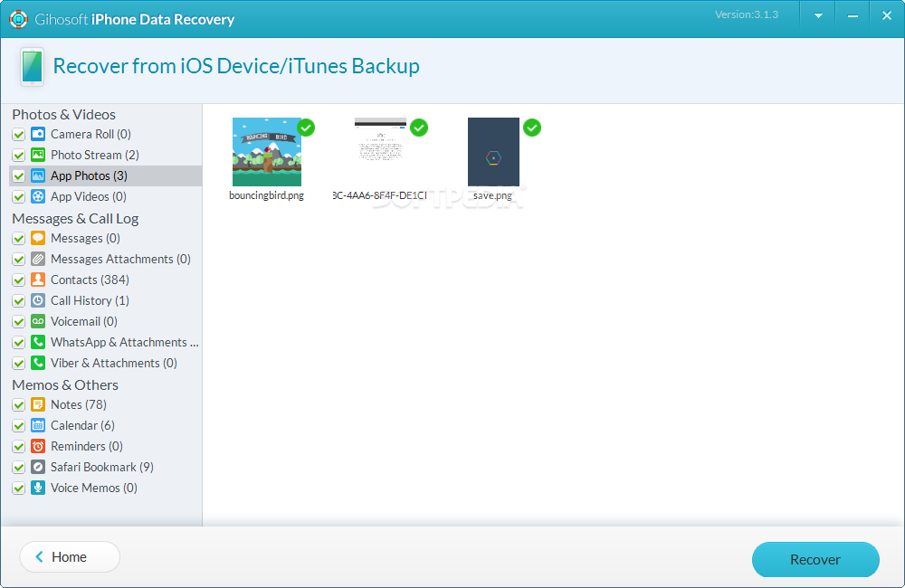Toggle the WhatsApp & Attachments checkbox
The height and width of the screenshot is (588, 905).
click(18, 342)
